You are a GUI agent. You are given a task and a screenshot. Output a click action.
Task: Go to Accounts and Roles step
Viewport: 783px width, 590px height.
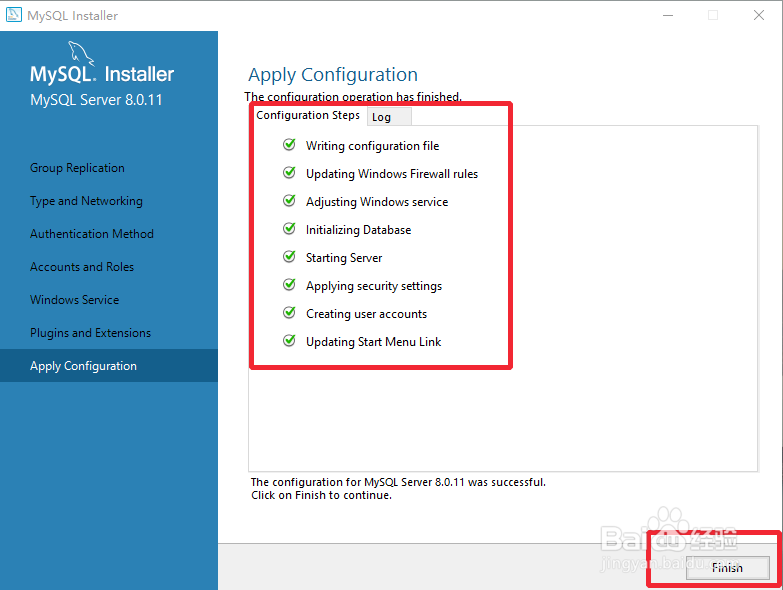(x=82, y=267)
